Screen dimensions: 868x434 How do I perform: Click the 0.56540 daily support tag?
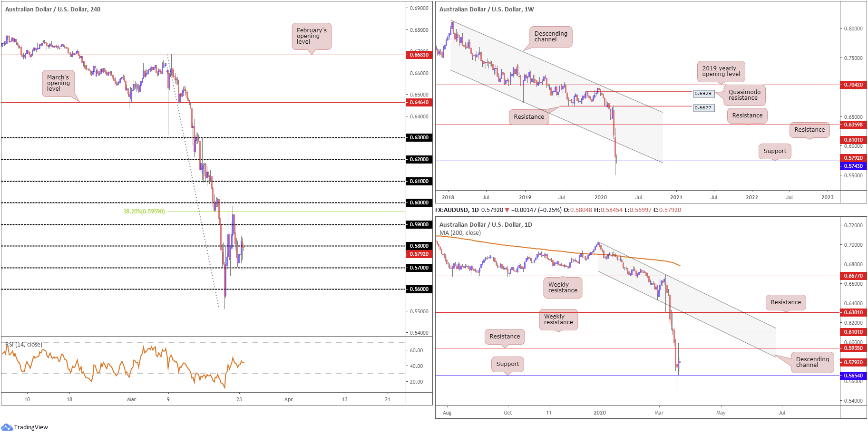click(x=853, y=376)
